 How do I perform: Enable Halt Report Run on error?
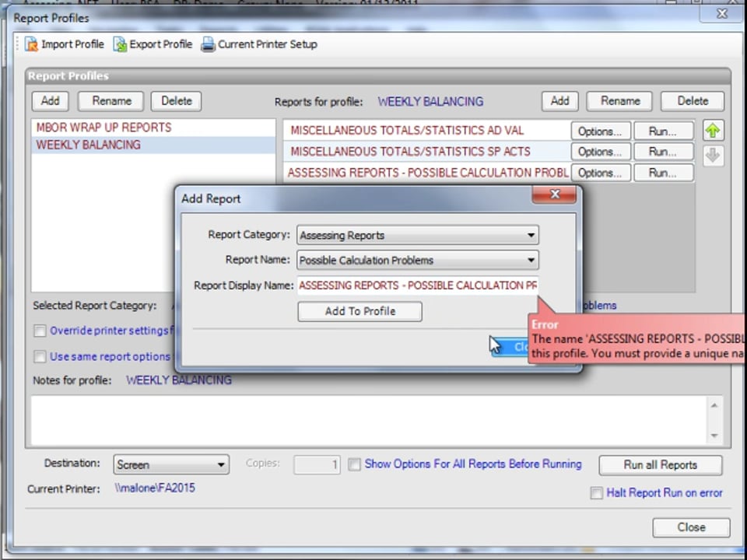(597, 493)
